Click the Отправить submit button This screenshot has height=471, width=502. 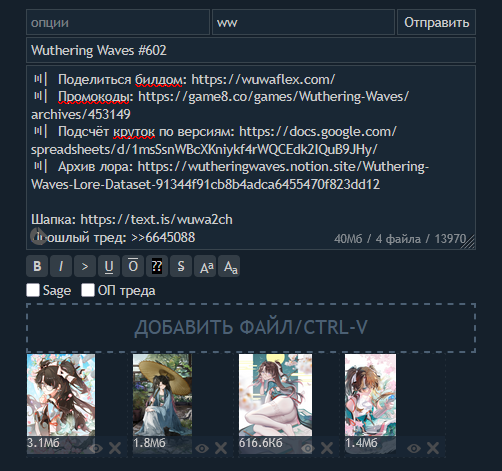coord(436,22)
